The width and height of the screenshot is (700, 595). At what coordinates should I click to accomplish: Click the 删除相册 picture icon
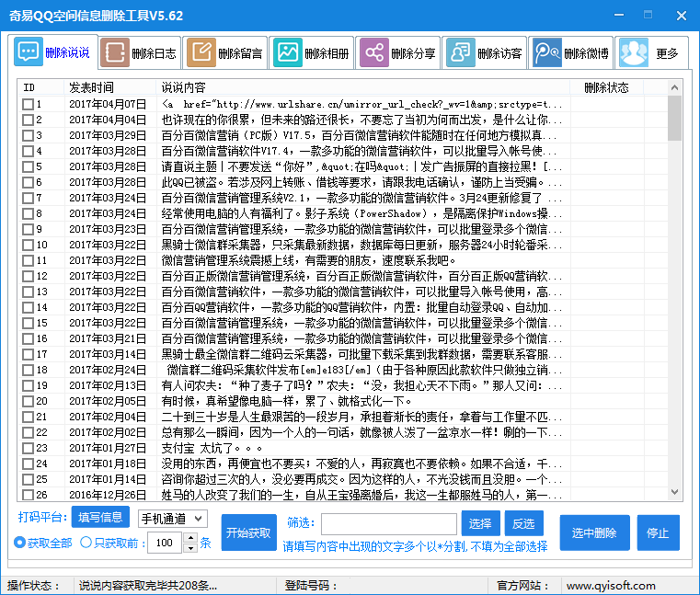point(288,53)
